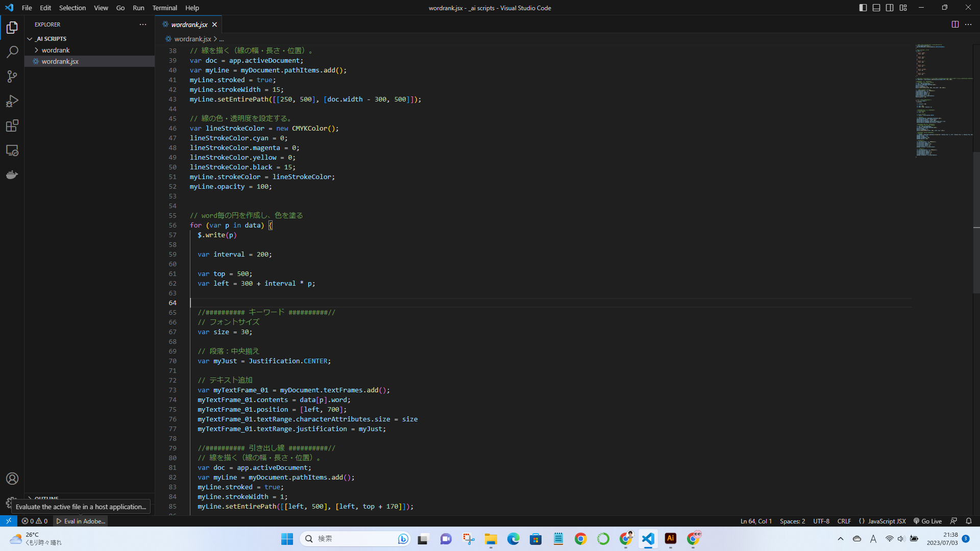980x551 pixels.
Task: Open the Accounts menu icon
Action: [12, 479]
